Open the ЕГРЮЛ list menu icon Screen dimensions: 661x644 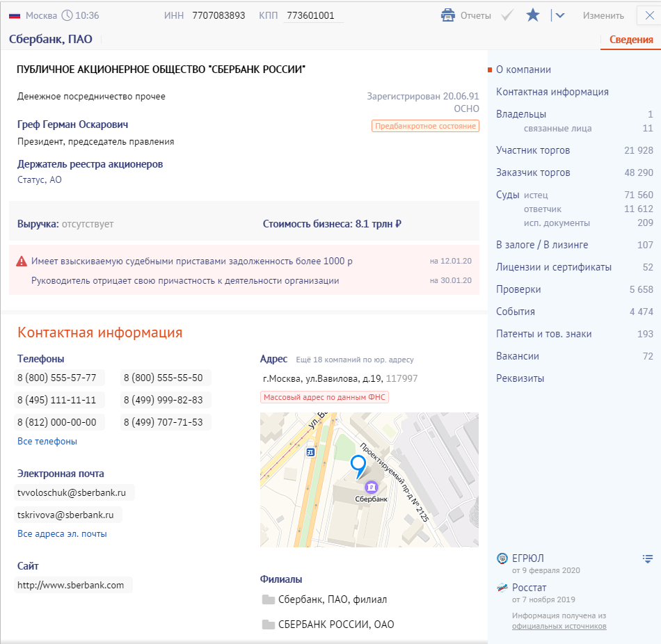[648, 559]
